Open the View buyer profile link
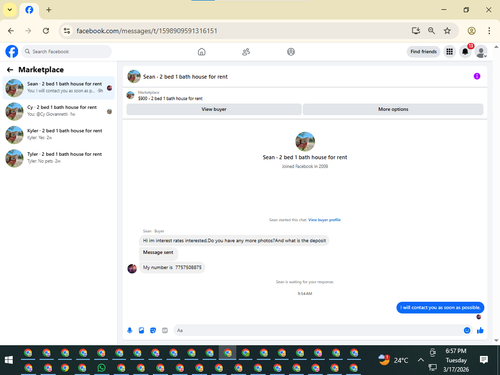Image resolution: width=500 pixels, height=375 pixels. coord(324,220)
